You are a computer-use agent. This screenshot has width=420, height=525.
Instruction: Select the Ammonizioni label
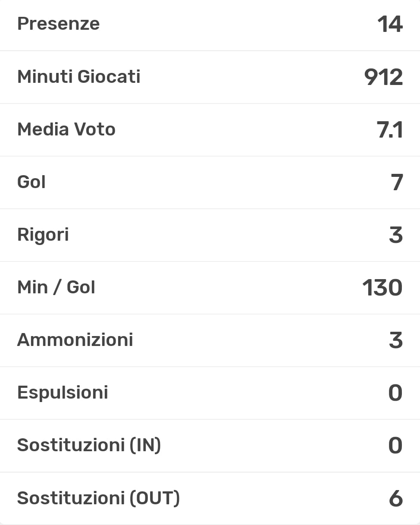[x=75, y=340]
